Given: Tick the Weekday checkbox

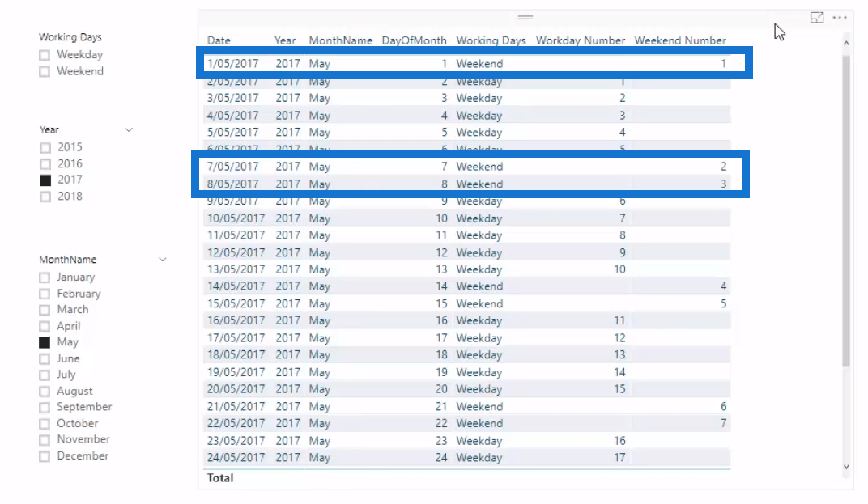Looking at the screenshot, I should pos(45,55).
